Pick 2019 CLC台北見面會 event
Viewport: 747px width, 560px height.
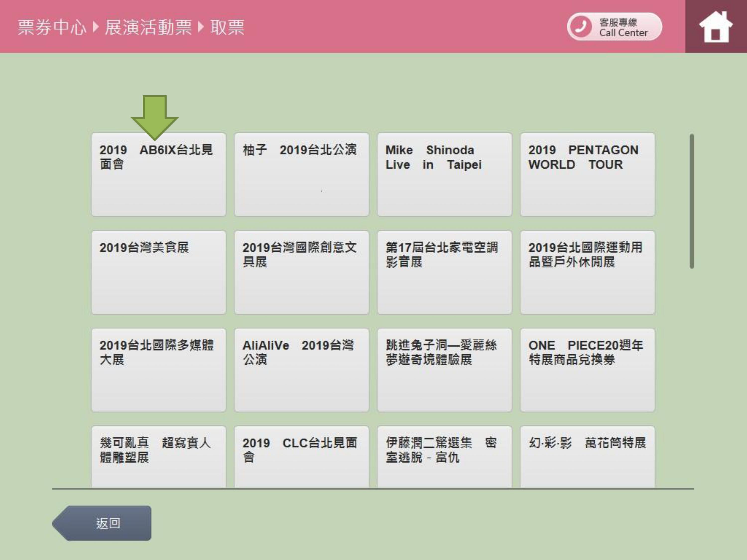click(301, 456)
